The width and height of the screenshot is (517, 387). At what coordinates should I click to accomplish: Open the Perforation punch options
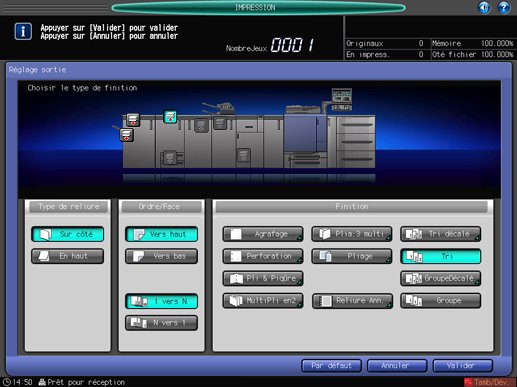coord(263,256)
